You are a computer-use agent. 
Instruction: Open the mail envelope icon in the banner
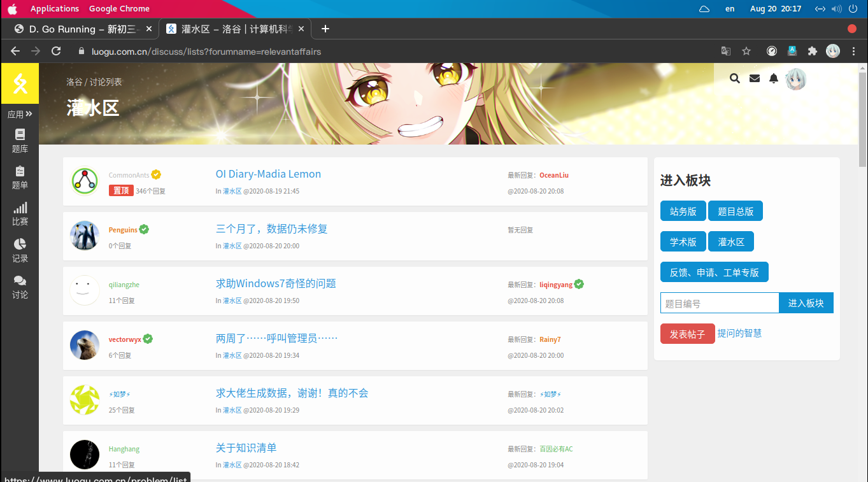(x=755, y=78)
